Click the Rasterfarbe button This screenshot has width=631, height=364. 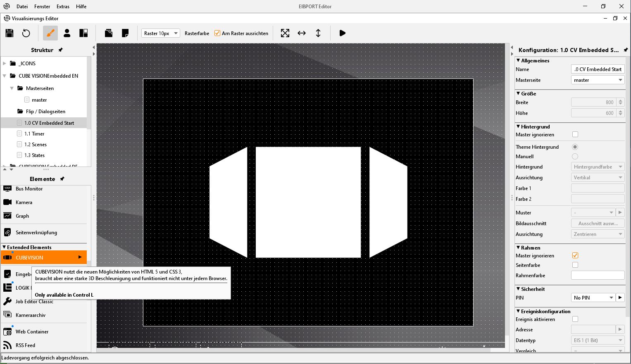(197, 33)
